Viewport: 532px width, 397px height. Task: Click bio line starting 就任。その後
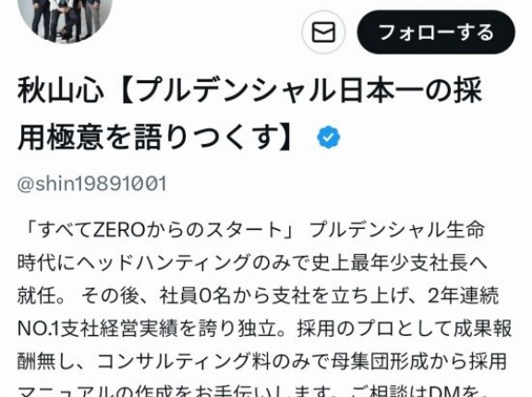coord(258,295)
